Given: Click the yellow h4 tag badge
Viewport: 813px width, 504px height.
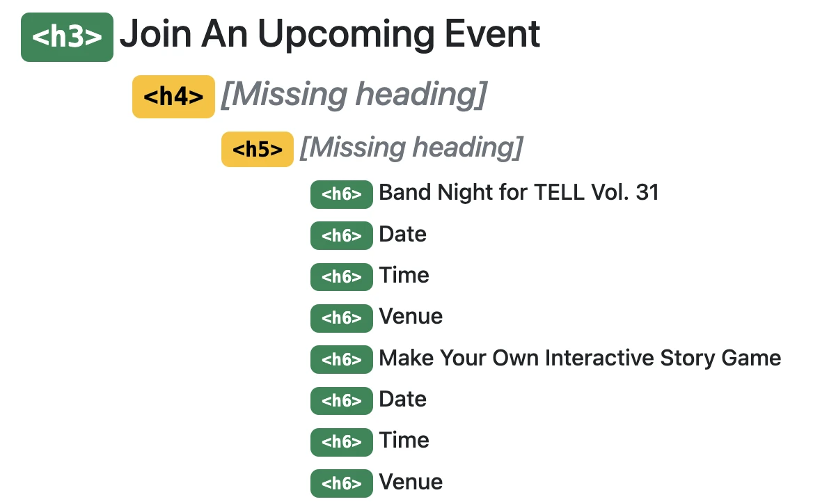Looking at the screenshot, I should pyautogui.click(x=173, y=97).
